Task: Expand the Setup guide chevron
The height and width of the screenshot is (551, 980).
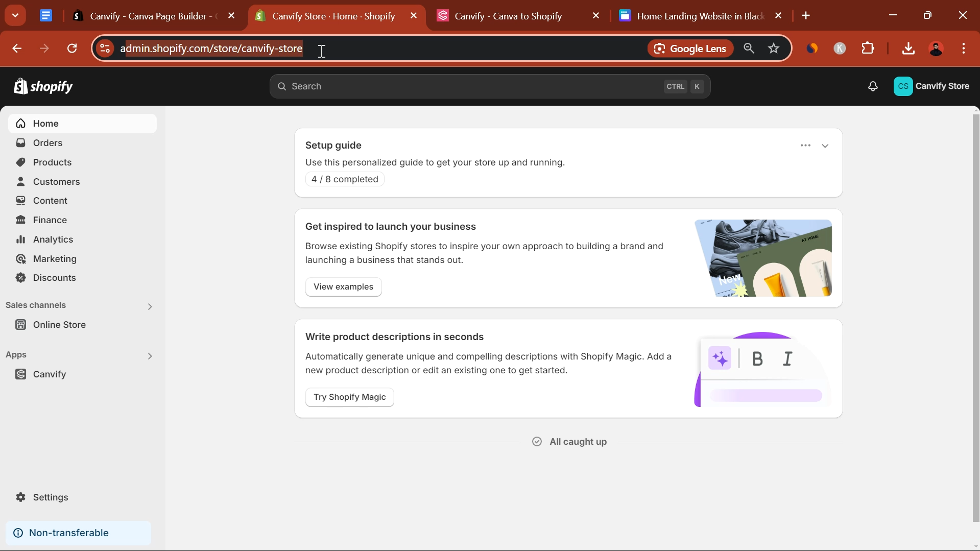Action: (825, 146)
